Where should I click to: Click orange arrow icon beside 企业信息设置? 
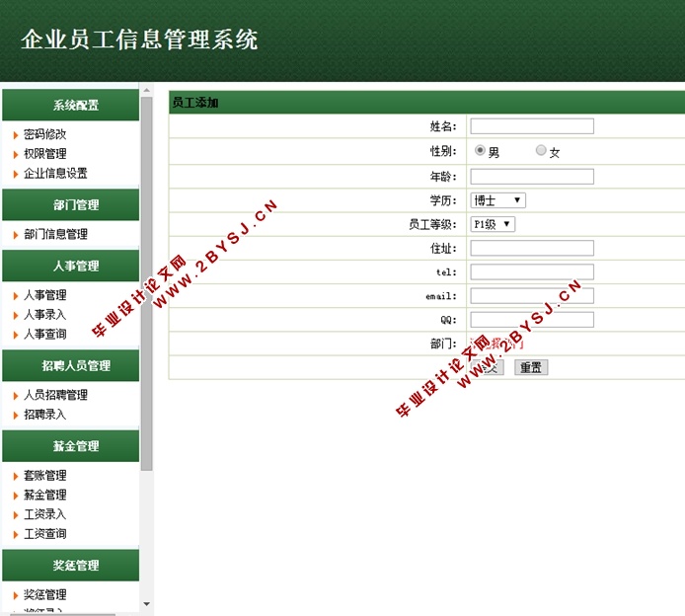(x=16, y=175)
